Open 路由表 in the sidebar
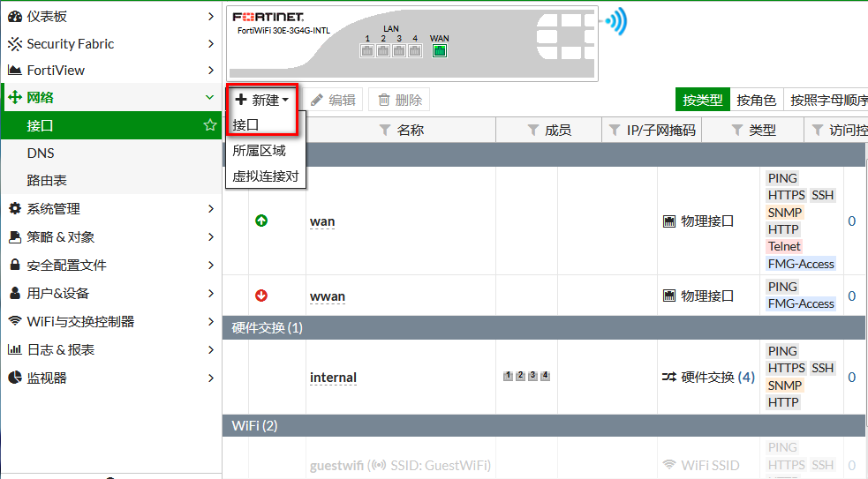This screenshot has height=479, width=868. pyautogui.click(x=47, y=180)
